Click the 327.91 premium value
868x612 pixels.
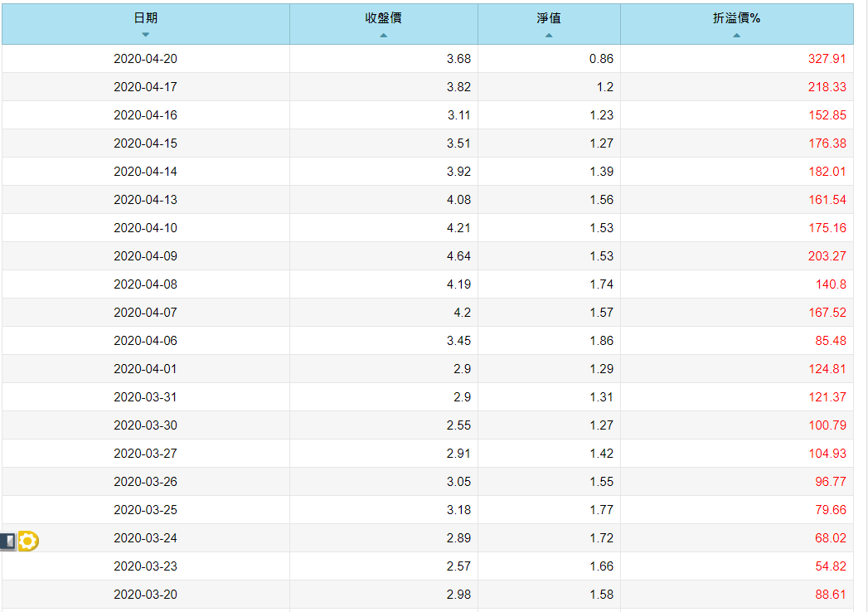827,59
